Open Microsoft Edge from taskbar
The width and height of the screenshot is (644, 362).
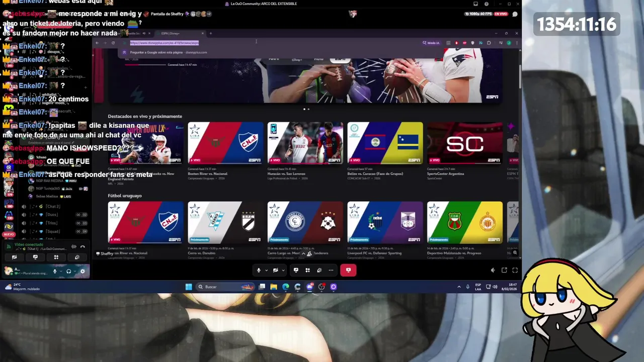(286, 287)
